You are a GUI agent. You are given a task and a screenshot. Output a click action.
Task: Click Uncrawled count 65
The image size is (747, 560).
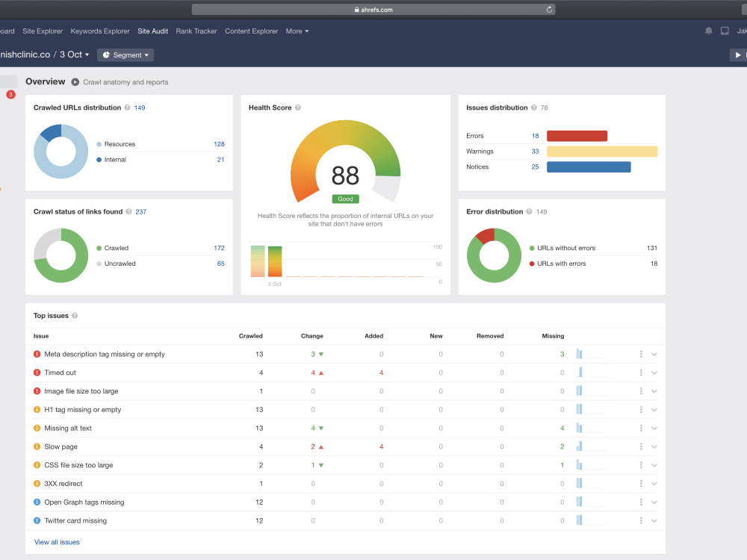click(221, 264)
